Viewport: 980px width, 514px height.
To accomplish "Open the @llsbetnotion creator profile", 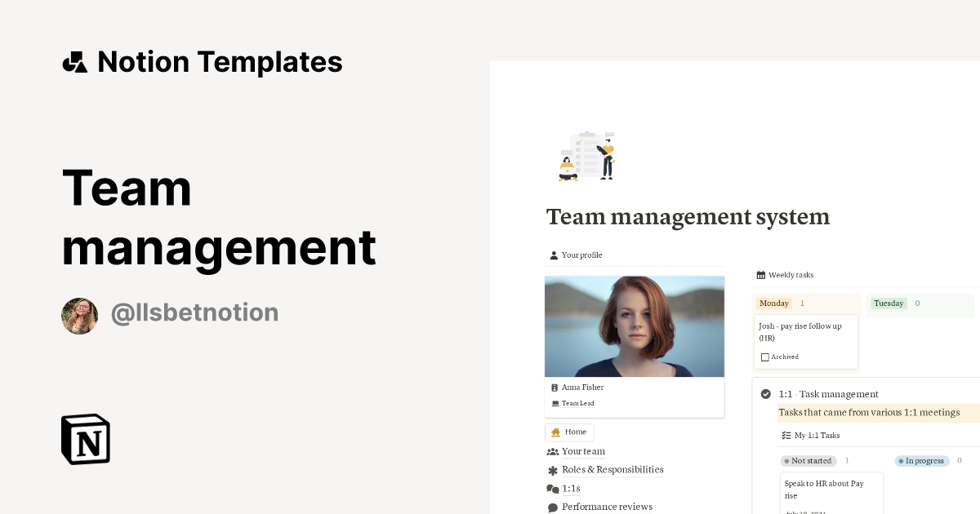I will coord(195,312).
